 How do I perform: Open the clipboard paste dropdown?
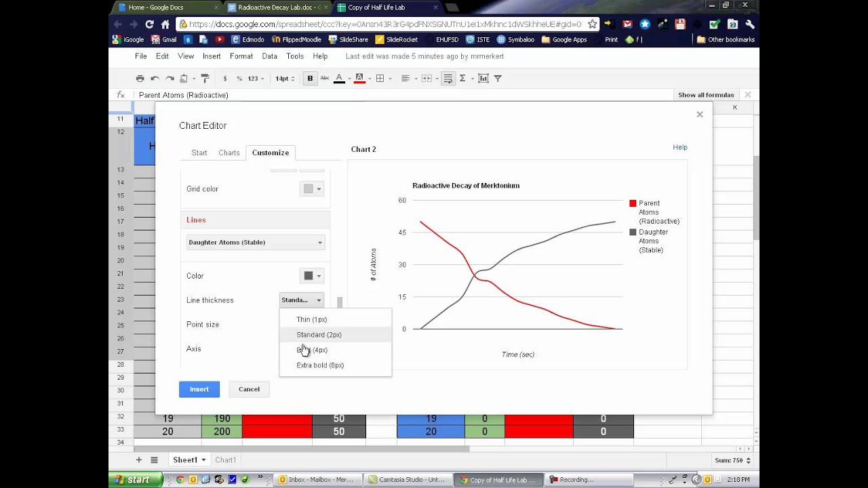[186, 79]
